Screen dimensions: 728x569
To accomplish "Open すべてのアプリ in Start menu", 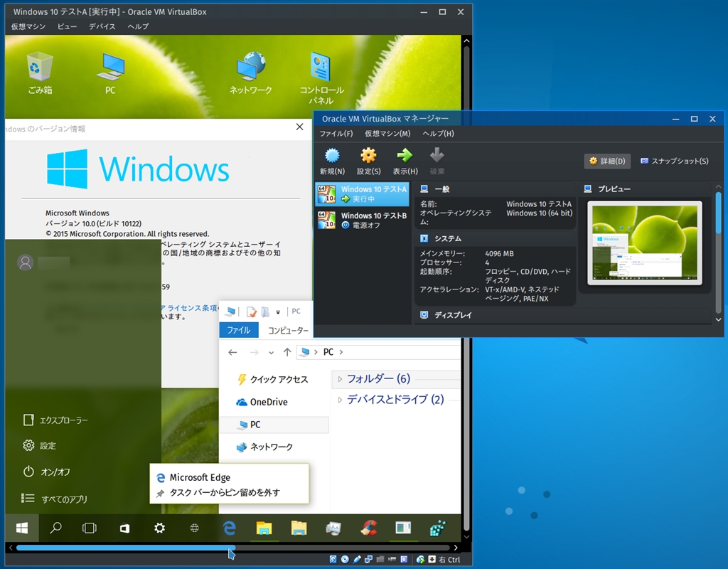I will (54, 499).
